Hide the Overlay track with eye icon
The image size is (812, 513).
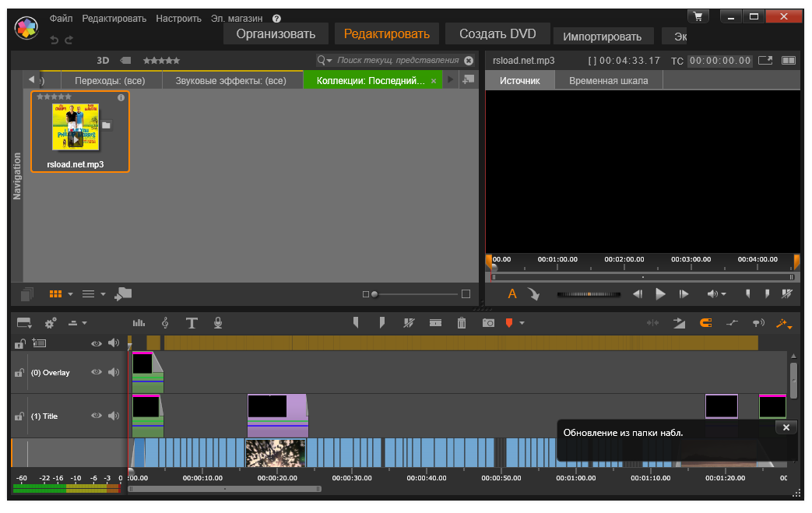[x=97, y=372]
